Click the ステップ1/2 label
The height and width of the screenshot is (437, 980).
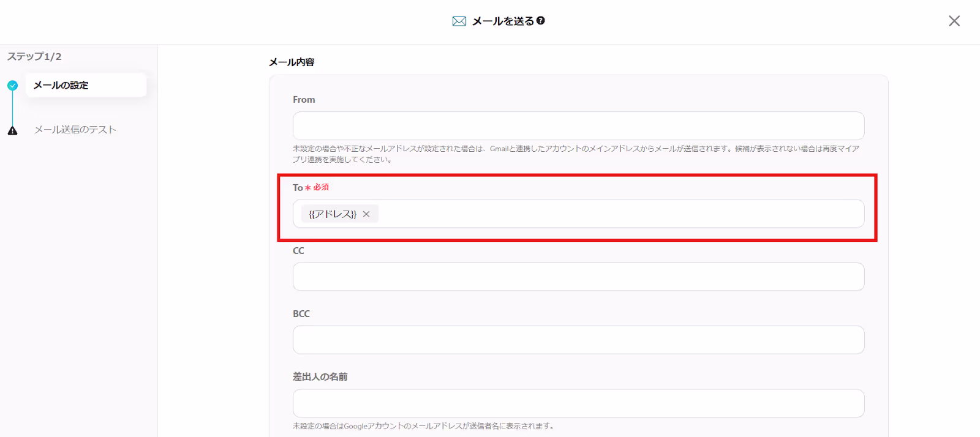[34, 56]
